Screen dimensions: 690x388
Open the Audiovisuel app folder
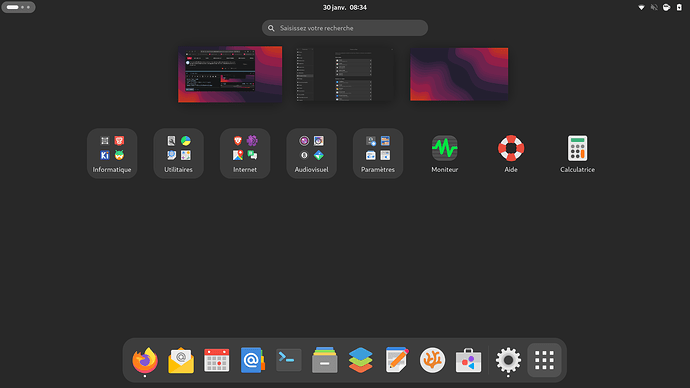(x=312, y=154)
